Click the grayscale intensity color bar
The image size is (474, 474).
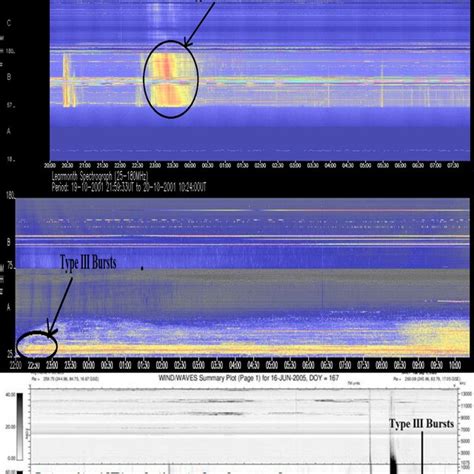pos(20,427)
